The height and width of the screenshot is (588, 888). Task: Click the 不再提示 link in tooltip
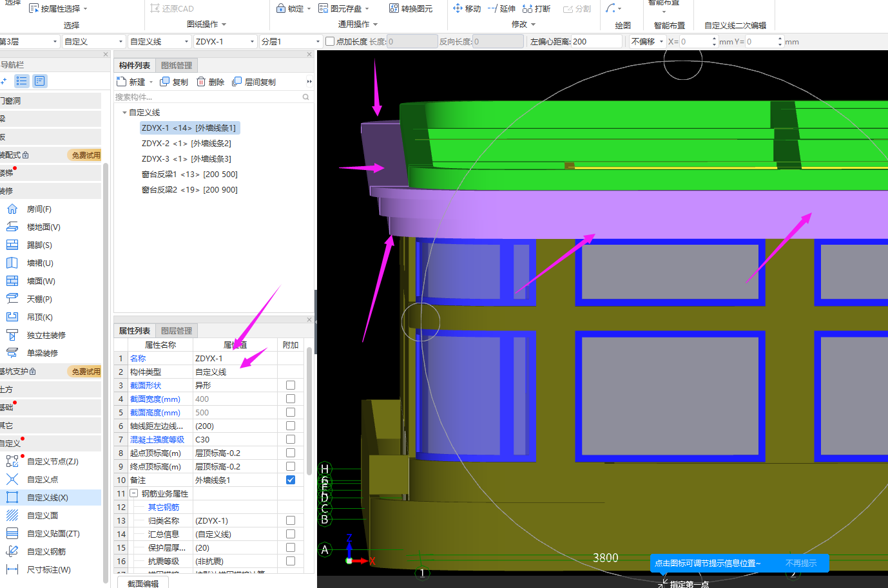click(x=801, y=563)
